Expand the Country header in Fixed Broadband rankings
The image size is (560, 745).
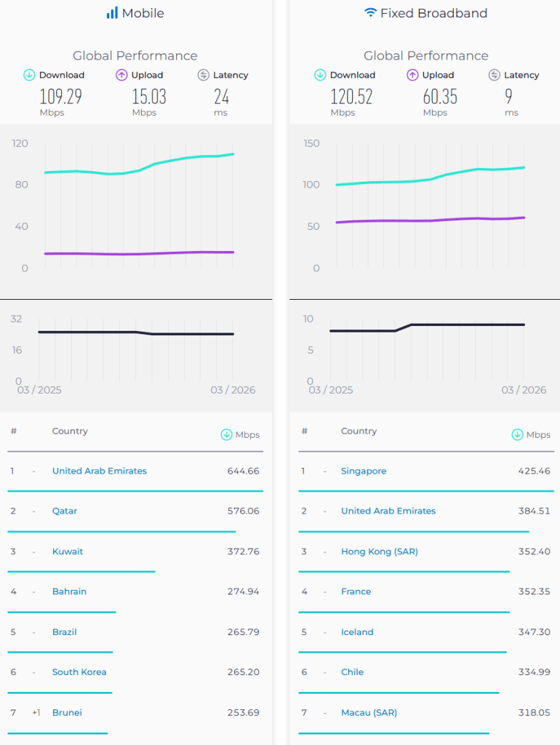(359, 431)
